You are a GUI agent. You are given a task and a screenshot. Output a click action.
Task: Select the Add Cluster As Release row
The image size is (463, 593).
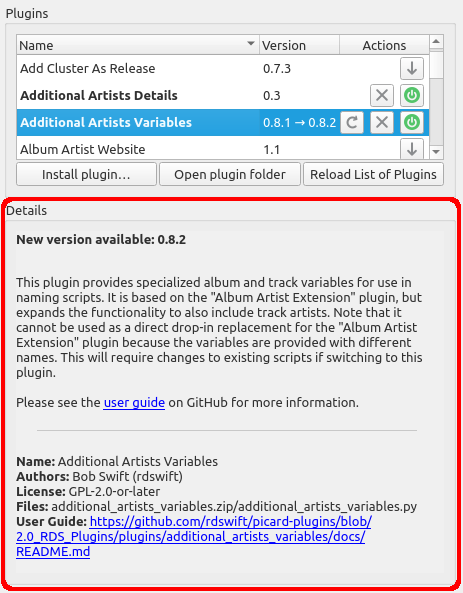point(223,68)
